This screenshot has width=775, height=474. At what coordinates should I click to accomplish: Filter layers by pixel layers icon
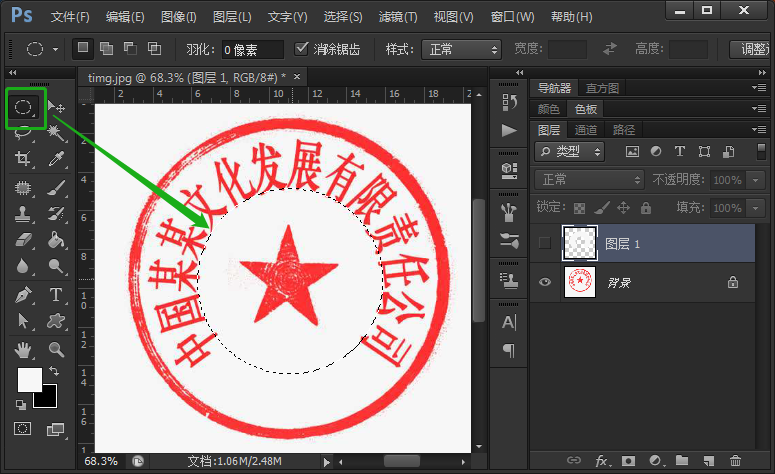[x=632, y=151]
